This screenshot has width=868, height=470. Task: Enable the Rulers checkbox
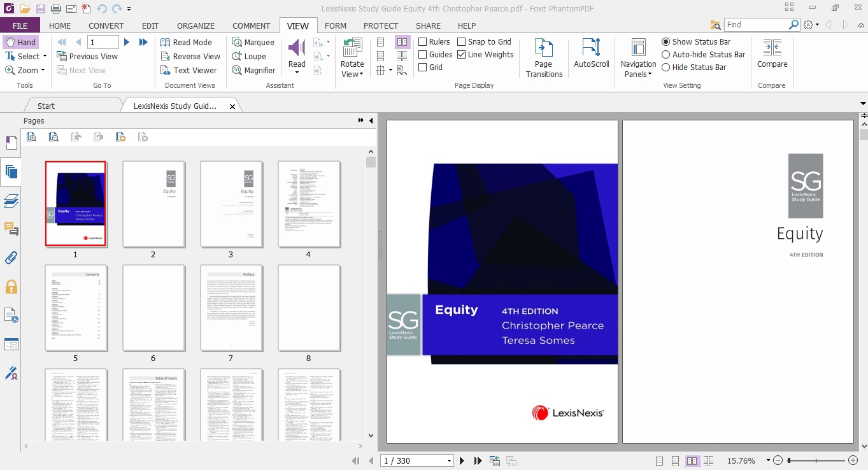(x=423, y=42)
